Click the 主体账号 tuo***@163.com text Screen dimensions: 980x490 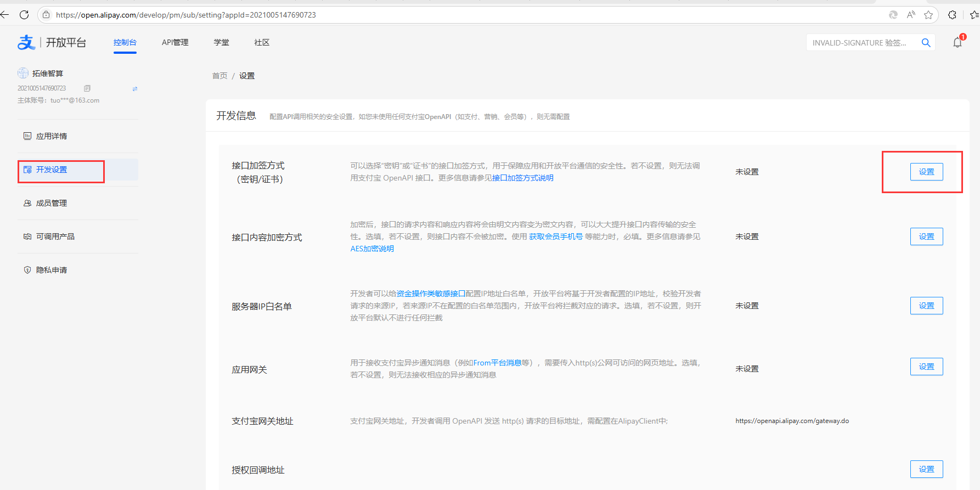[x=58, y=100]
